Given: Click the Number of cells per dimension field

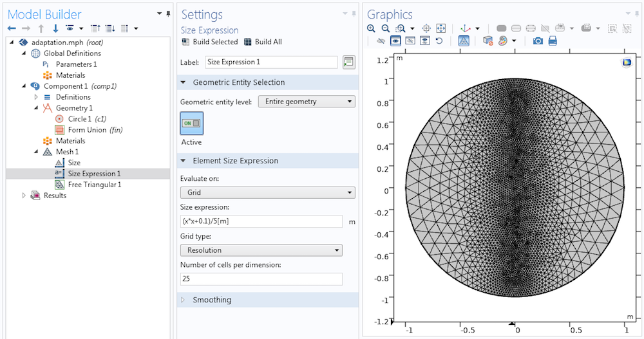Looking at the screenshot, I should [261, 279].
